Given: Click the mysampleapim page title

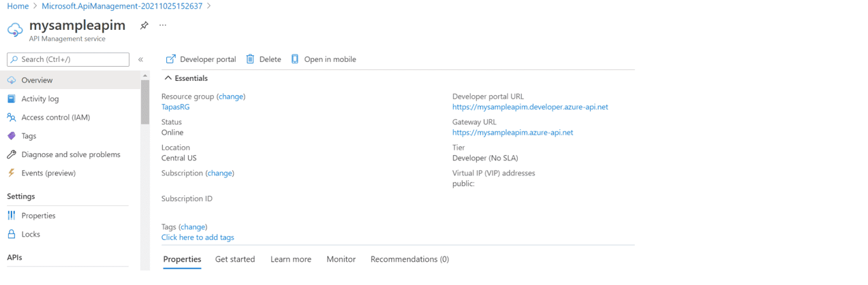Looking at the screenshot, I should pos(78,25).
